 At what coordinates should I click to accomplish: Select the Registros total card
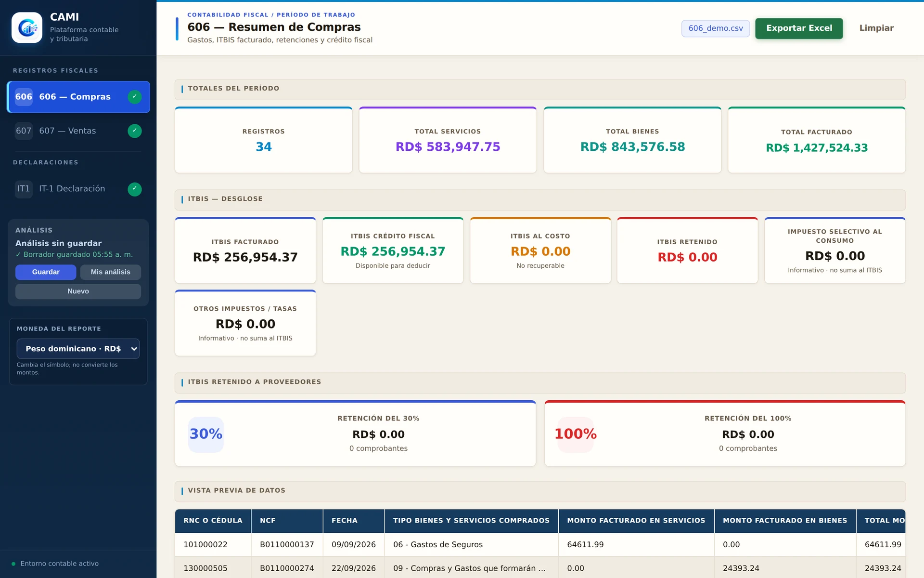(x=264, y=140)
